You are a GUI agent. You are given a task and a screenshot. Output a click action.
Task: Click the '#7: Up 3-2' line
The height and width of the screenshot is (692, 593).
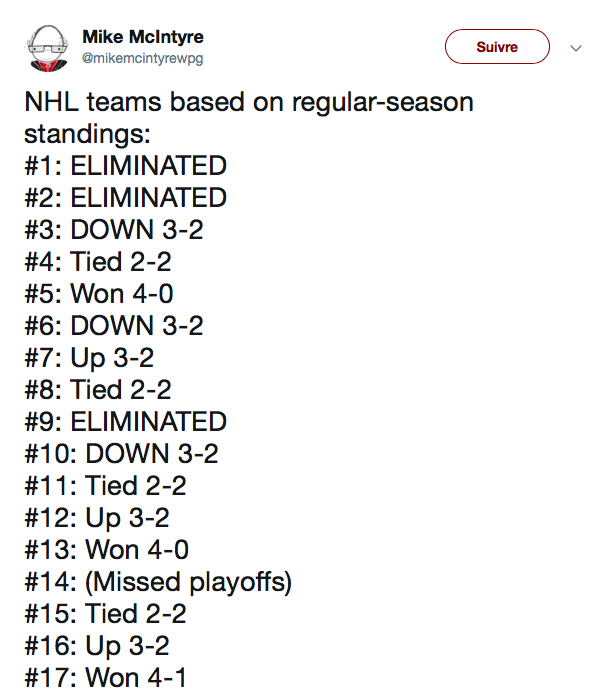pos(89,358)
